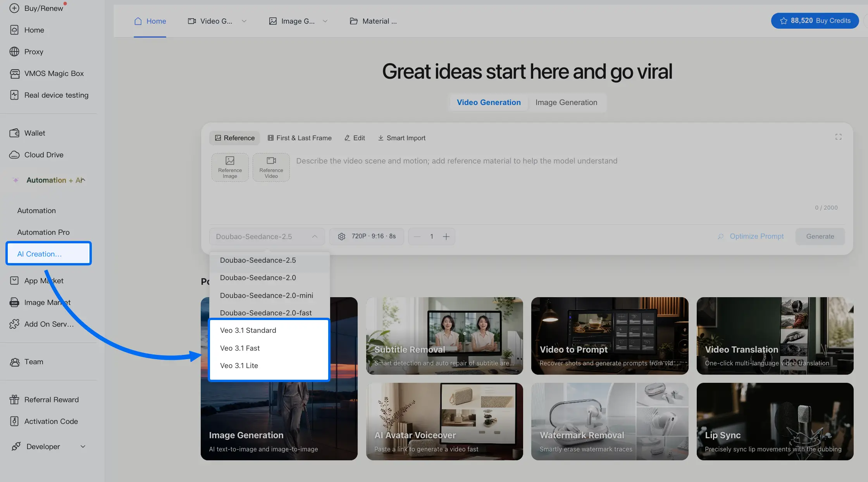Screen dimensions: 868x482
Task: Open Add On Services puzzle icon
Action: 14,324
